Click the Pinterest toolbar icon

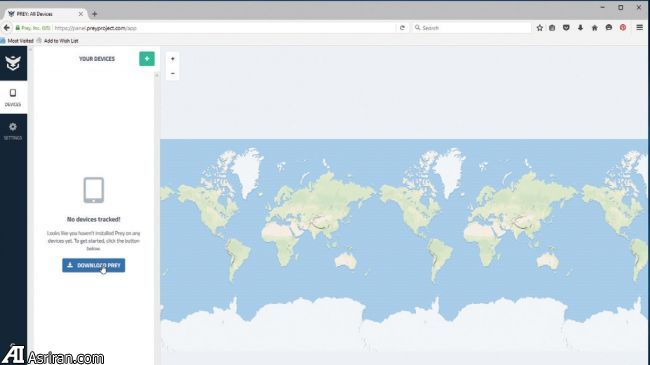(x=623, y=28)
